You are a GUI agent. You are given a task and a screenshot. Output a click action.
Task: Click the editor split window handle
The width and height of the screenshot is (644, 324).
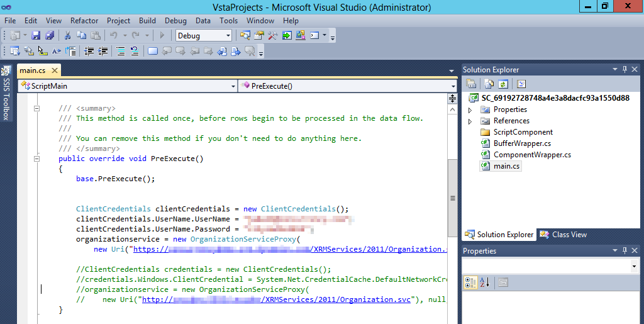[x=452, y=99]
